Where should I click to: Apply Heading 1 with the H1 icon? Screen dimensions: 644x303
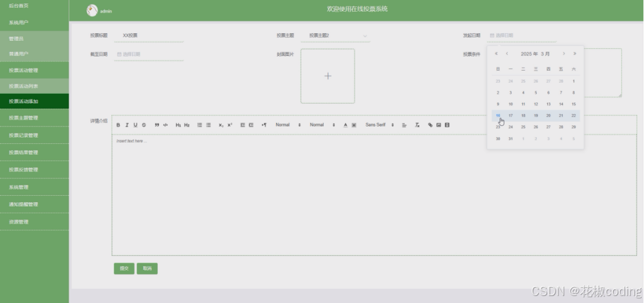click(178, 125)
